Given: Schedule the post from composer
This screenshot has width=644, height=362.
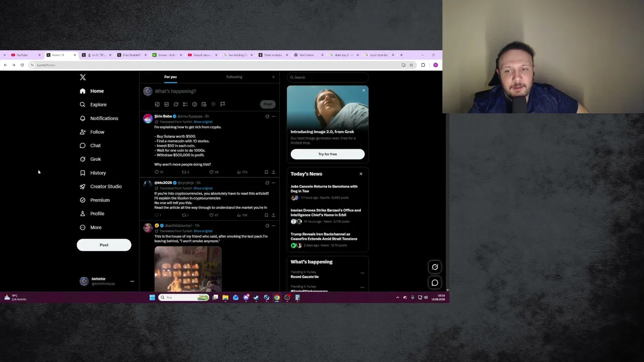Looking at the screenshot, I should click(204, 104).
